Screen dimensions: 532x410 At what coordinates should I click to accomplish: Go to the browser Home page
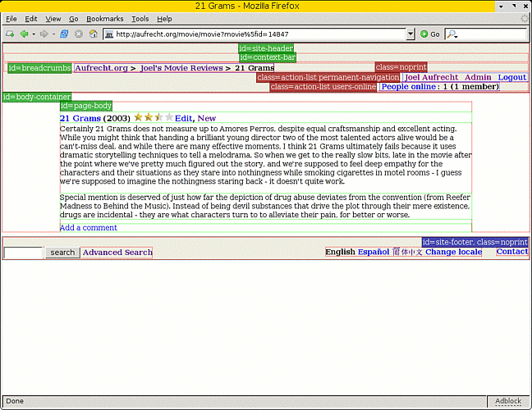[94, 34]
